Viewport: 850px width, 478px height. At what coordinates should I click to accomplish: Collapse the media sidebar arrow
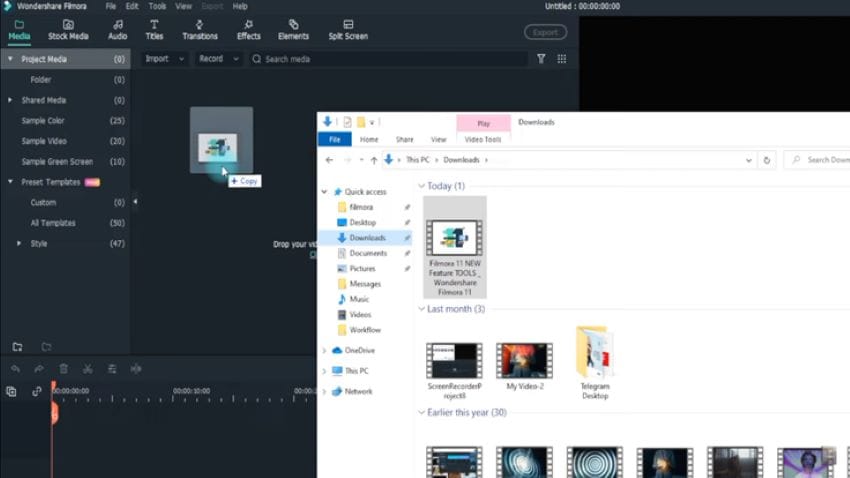[x=135, y=202]
